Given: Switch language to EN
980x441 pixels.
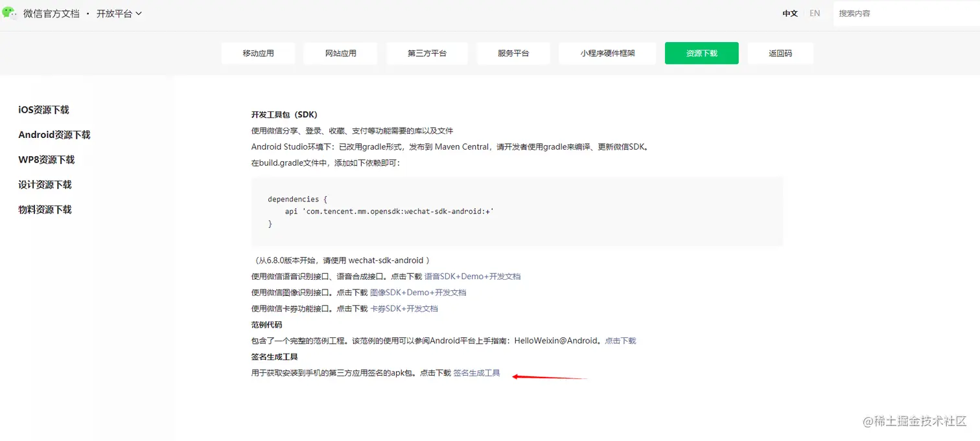Looking at the screenshot, I should click(815, 14).
